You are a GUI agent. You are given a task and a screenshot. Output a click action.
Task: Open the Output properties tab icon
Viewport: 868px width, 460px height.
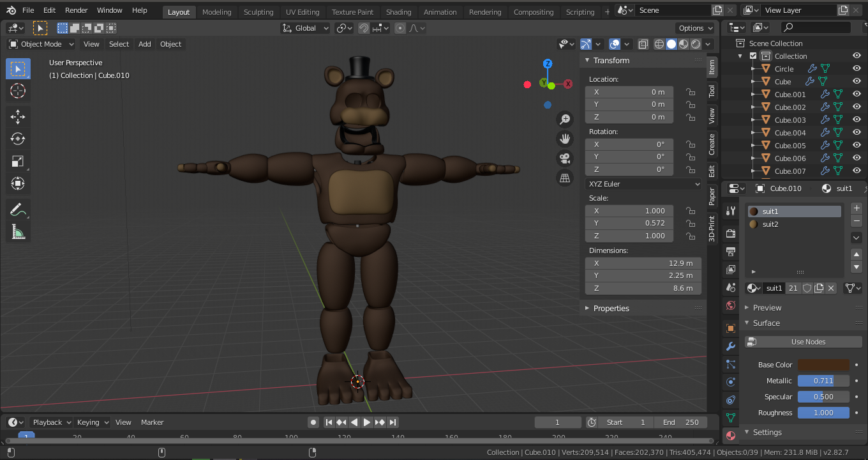point(731,252)
